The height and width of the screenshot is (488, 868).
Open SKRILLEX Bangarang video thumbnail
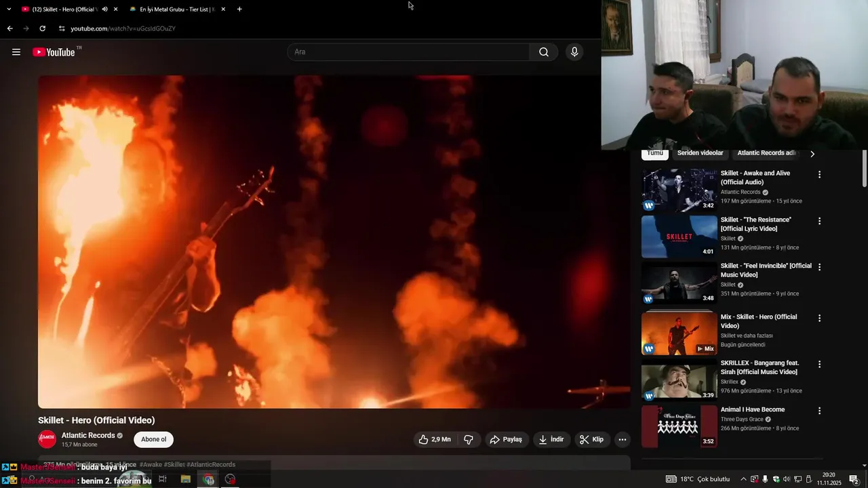click(679, 380)
